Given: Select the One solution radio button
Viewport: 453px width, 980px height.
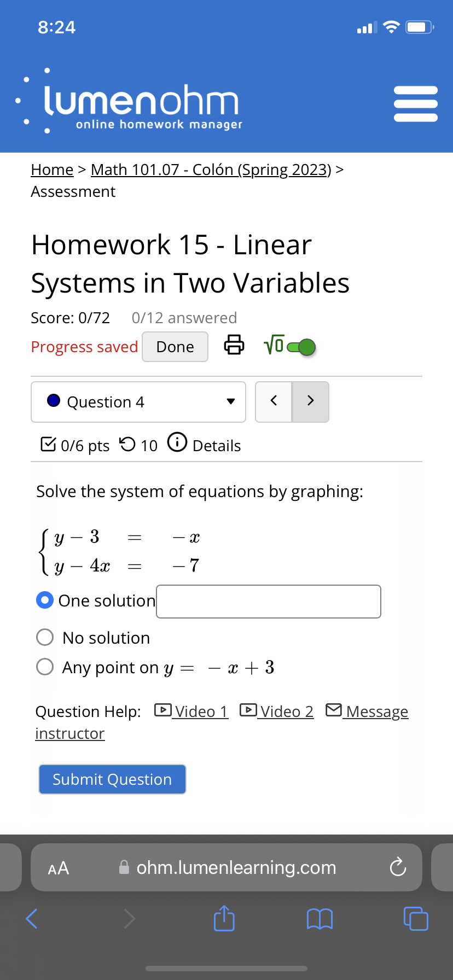Looking at the screenshot, I should [45, 600].
